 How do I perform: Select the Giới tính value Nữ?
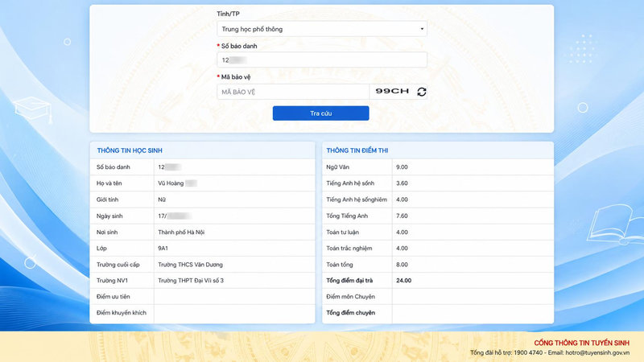[x=162, y=200]
